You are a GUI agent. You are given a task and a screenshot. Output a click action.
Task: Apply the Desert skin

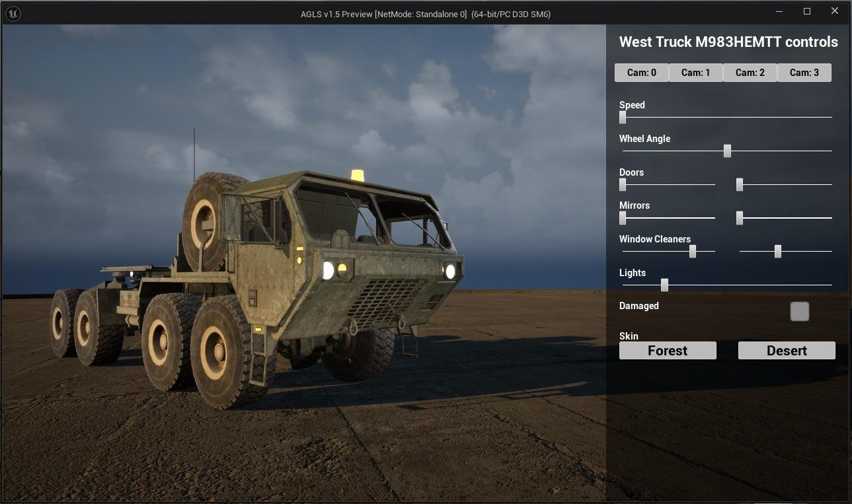coord(787,351)
